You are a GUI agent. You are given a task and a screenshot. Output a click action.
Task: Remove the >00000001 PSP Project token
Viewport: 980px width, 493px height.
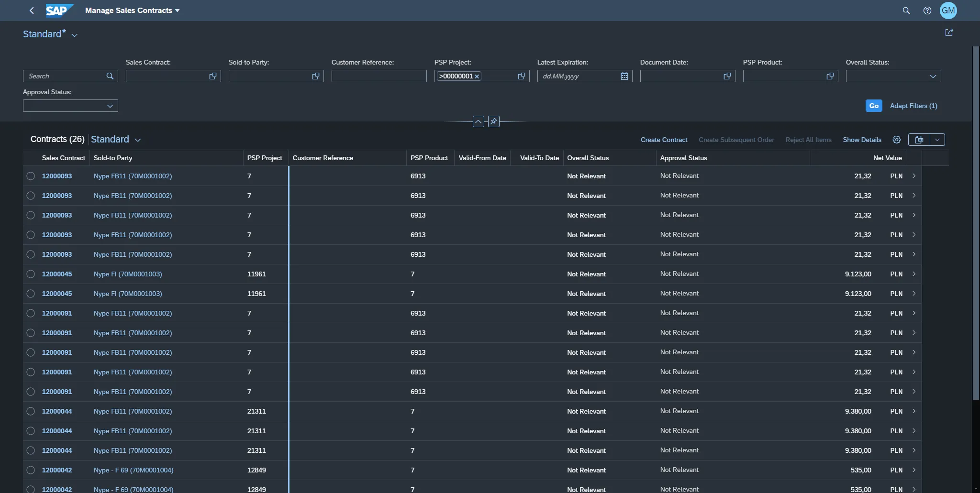pyautogui.click(x=477, y=77)
